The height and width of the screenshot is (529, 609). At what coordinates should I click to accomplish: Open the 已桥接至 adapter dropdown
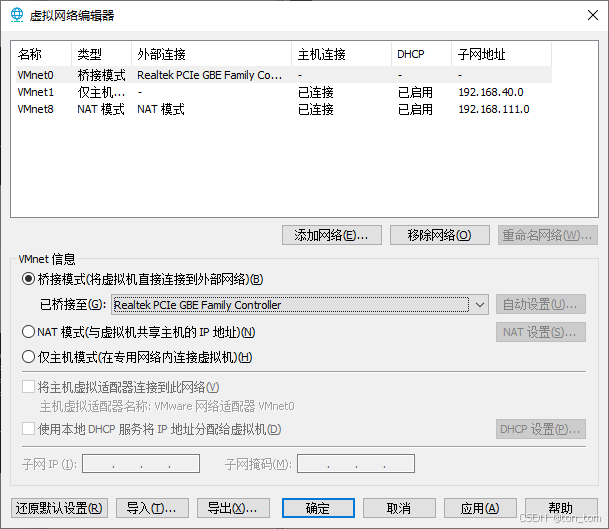(x=300, y=305)
